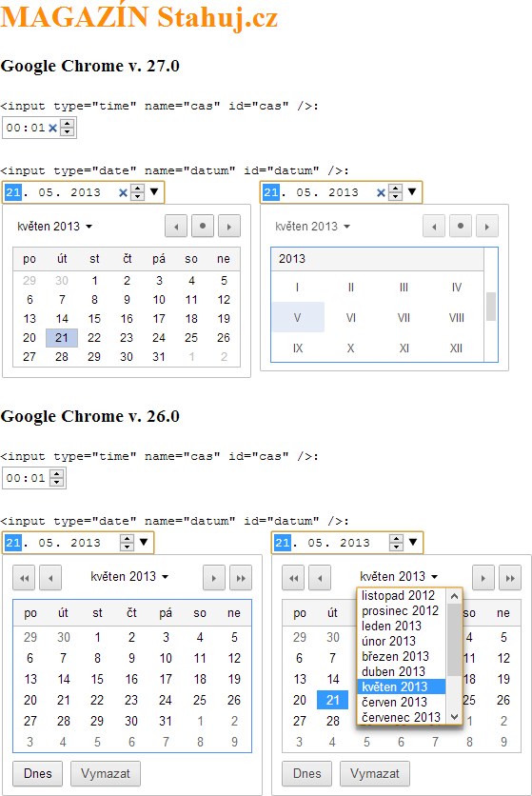
Task: Choose month XII in the month grid
Action: [457, 348]
